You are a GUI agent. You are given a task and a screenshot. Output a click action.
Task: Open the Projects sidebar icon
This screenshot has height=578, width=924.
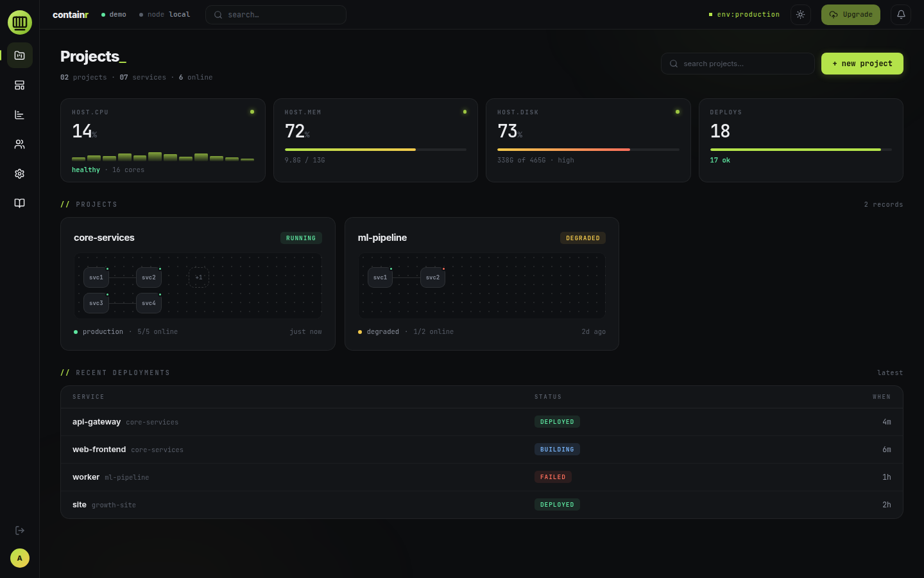click(20, 55)
